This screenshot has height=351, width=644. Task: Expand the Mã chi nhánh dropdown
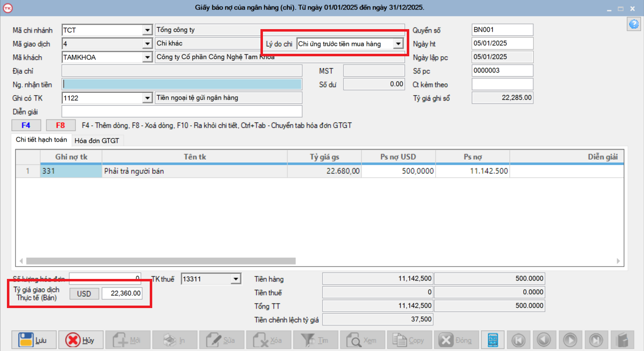click(147, 30)
